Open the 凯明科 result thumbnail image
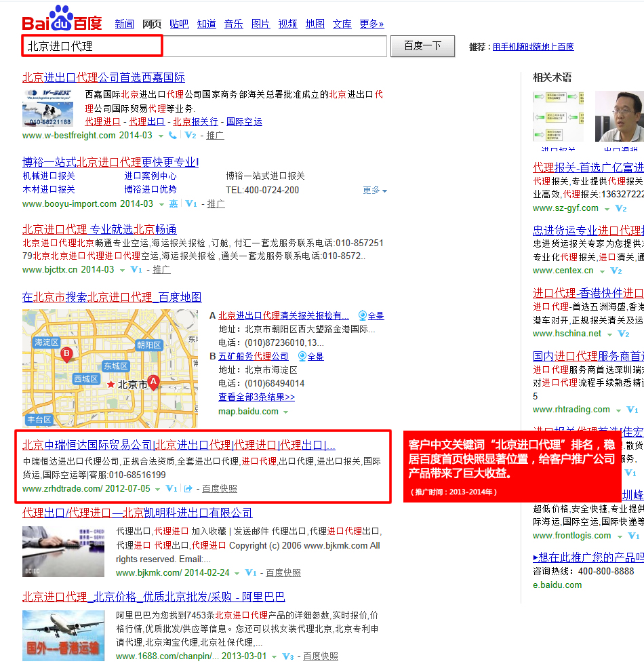This screenshot has width=644, height=670. 63,551
